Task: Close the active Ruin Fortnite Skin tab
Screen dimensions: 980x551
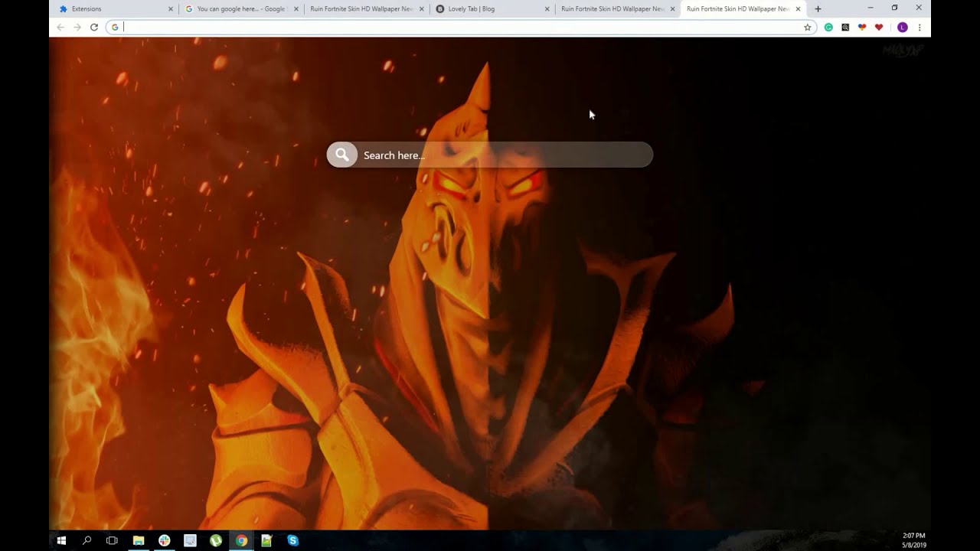Action: point(799,9)
